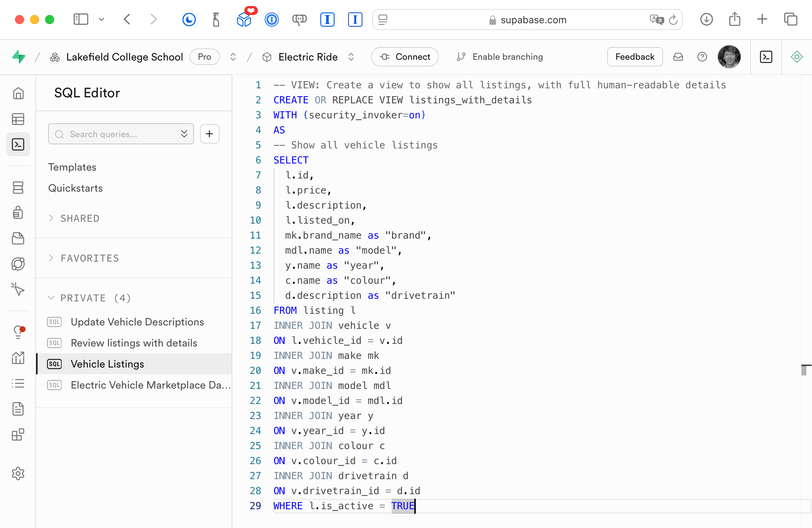The image size is (812, 528).
Task: Open the Quickstarts tab
Action: click(x=75, y=188)
